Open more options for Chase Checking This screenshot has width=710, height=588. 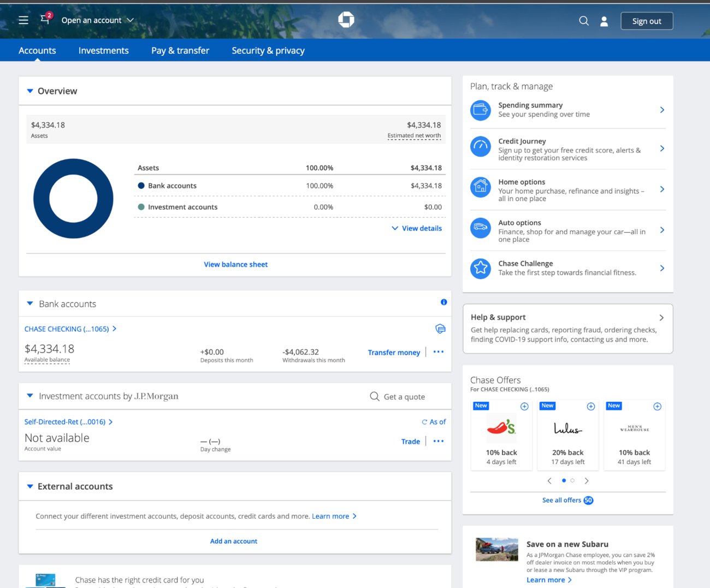pyautogui.click(x=439, y=352)
